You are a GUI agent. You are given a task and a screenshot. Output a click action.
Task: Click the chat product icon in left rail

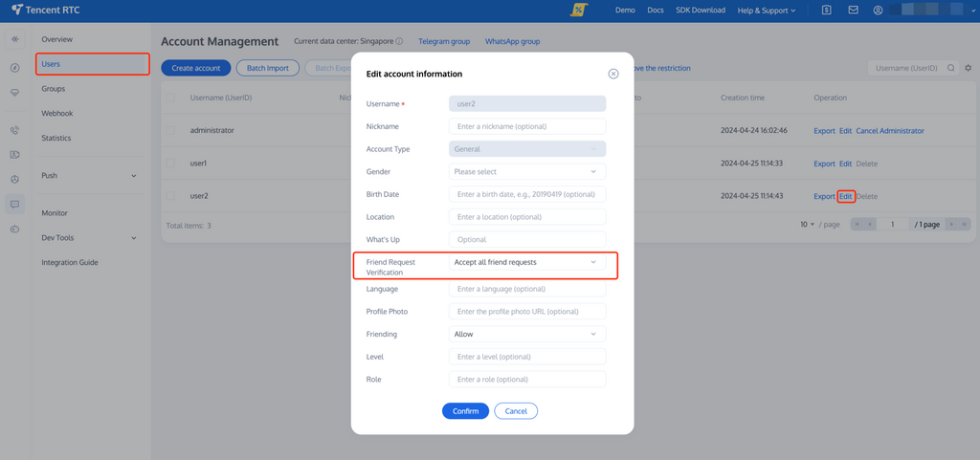click(15, 204)
